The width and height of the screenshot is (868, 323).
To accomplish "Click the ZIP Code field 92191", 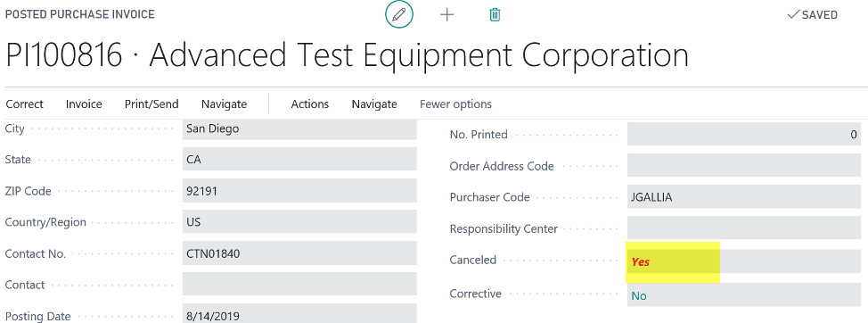I will pyautogui.click(x=299, y=191).
